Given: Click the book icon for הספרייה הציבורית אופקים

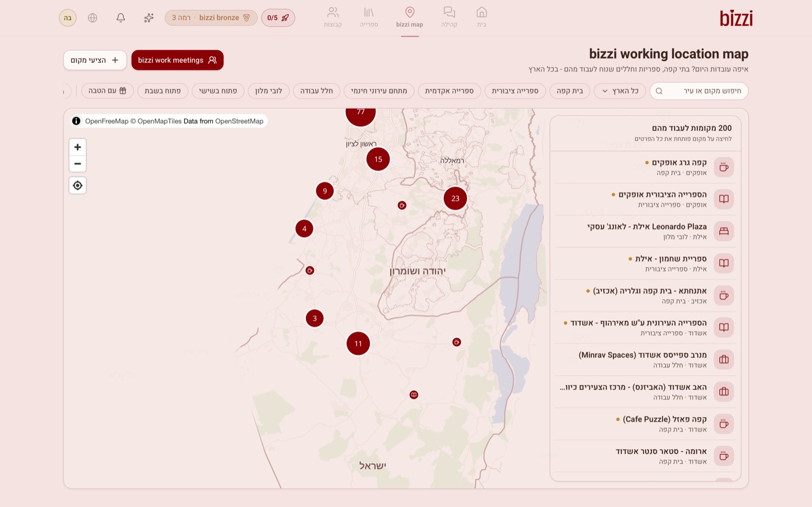Looking at the screenshot, I should pyautogui.click(x=724, y=199).
